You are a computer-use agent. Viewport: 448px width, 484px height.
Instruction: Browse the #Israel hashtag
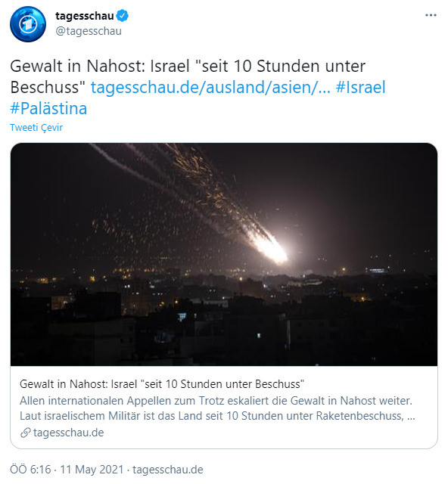click(x=360, y=87)
